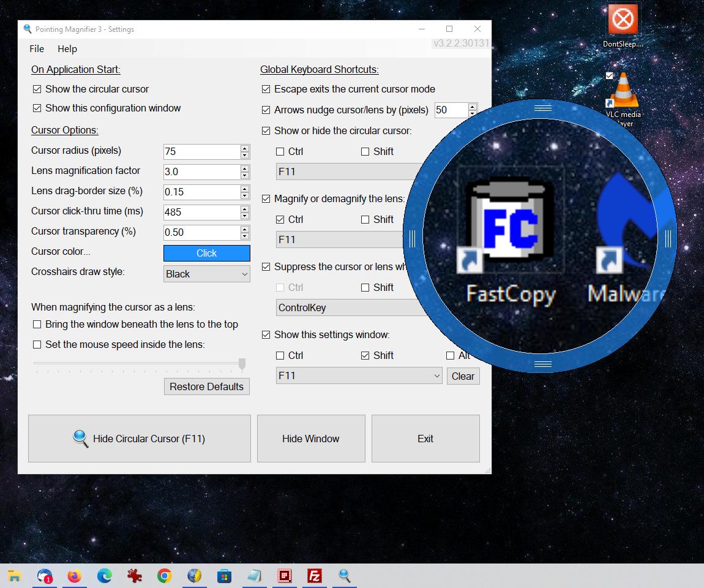
Task: Decrease Cursor click-thru time with down arrow
Action: coord(245,216)
